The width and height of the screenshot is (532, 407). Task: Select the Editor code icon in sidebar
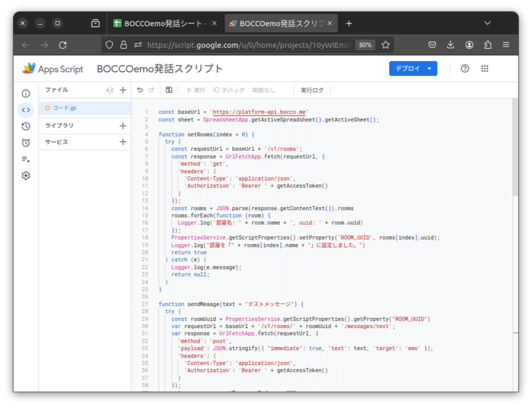26,110
